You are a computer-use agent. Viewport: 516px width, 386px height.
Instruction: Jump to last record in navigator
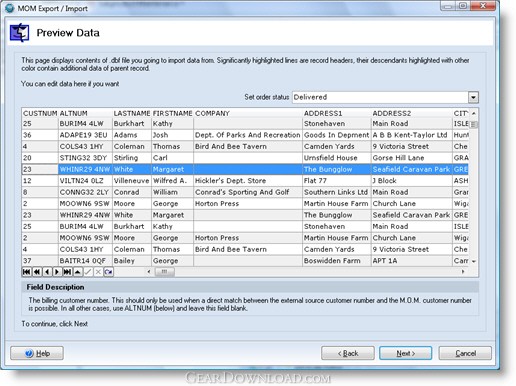tap(67, 272)
